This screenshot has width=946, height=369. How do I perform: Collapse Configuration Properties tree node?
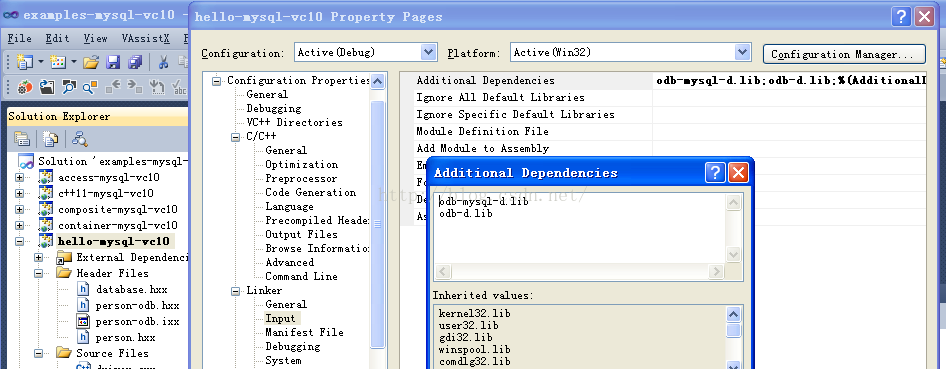point(216,81)
